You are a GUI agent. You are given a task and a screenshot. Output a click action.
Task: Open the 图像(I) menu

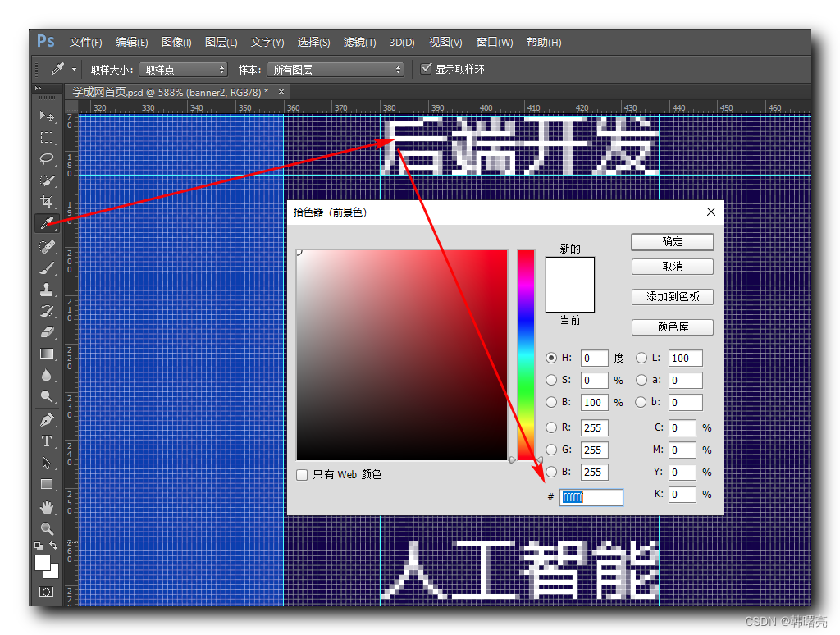[176, 43]
